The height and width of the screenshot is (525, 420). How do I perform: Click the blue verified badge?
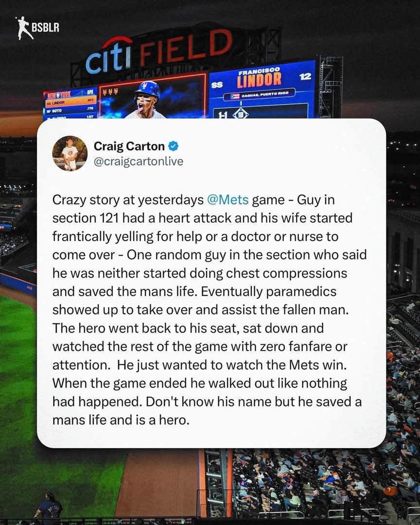[x=174, y=146]
